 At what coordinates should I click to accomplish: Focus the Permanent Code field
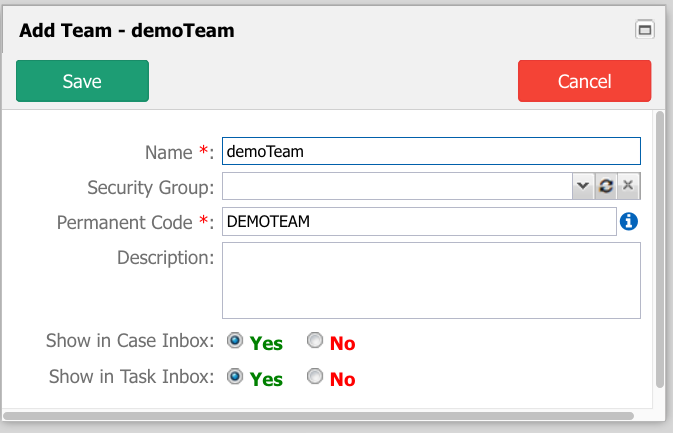[419, 221]
